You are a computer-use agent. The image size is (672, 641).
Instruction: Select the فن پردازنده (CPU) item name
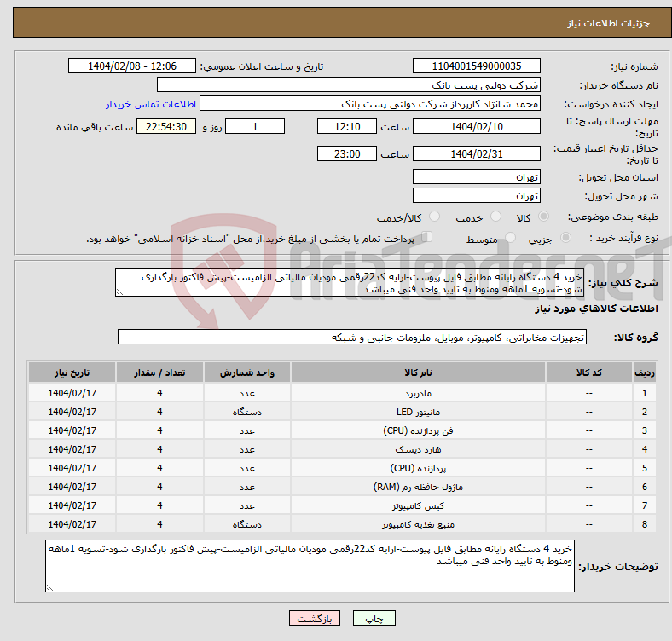pos(418,430)
